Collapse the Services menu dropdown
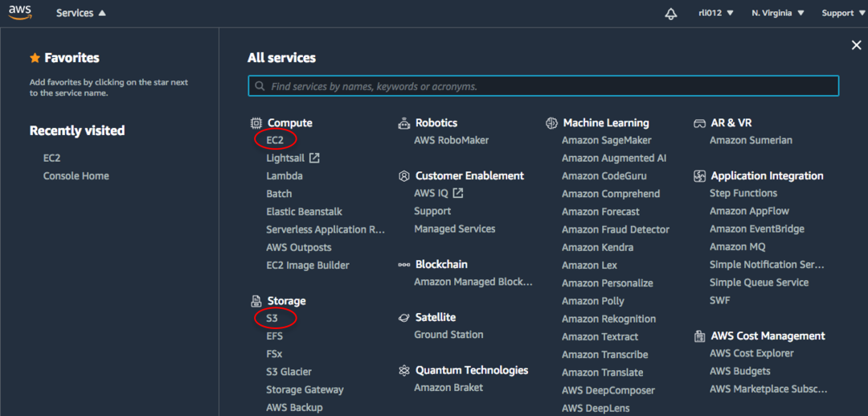This screenshot has height=416, width=868. (x=81, y=14)
